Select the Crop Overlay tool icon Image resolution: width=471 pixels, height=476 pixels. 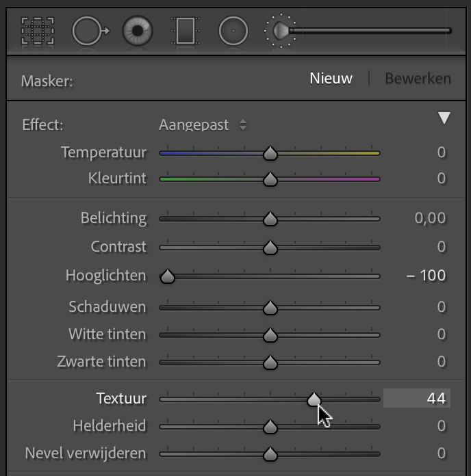tap(38, 31)
